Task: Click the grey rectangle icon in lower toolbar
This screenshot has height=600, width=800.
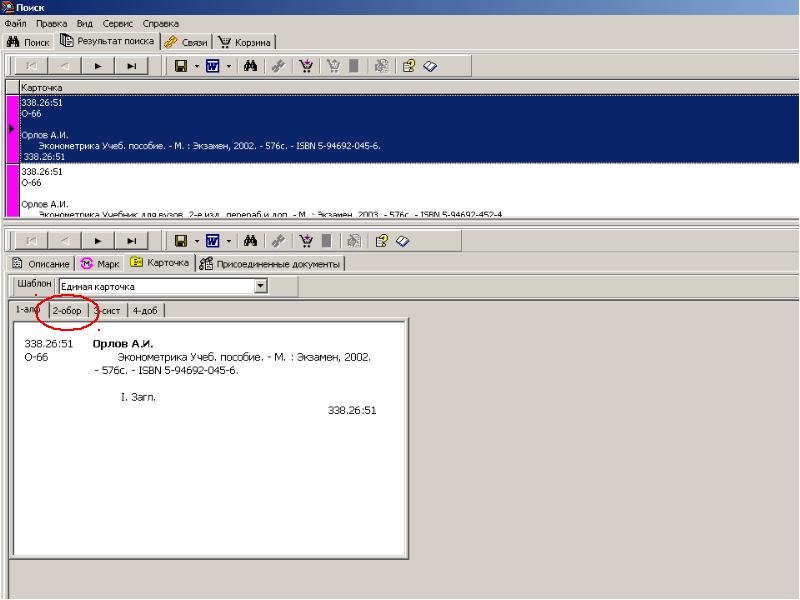Action: coord(327,241)
